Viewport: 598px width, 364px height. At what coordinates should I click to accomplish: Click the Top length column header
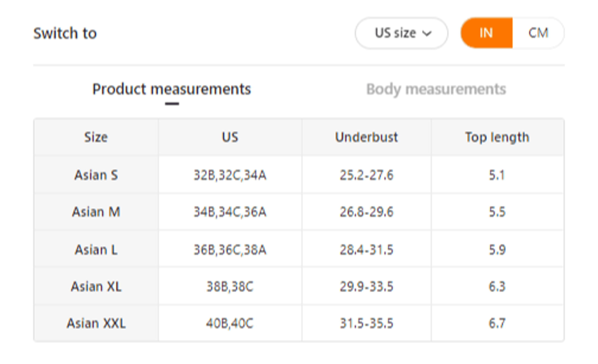tap(497, 137)
